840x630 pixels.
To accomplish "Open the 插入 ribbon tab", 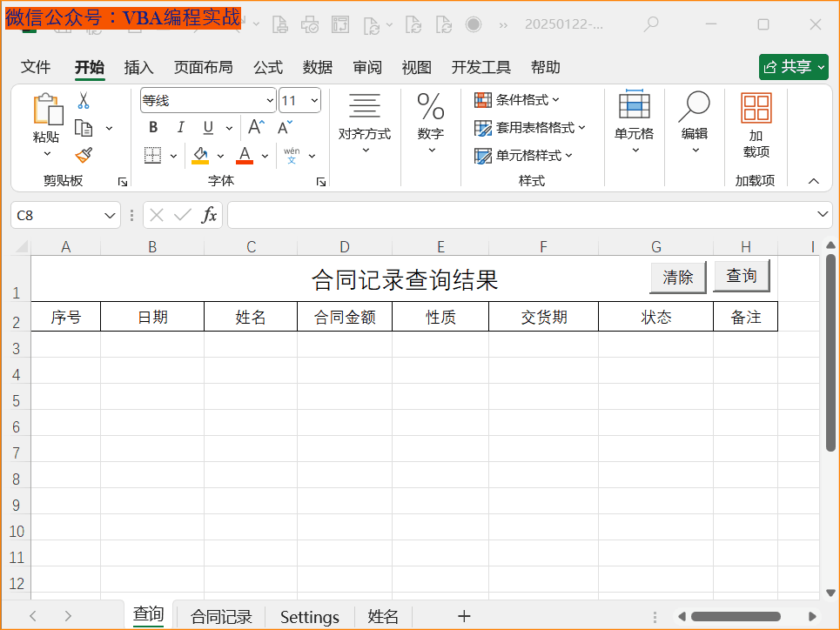I will click(x=138, y=67).
